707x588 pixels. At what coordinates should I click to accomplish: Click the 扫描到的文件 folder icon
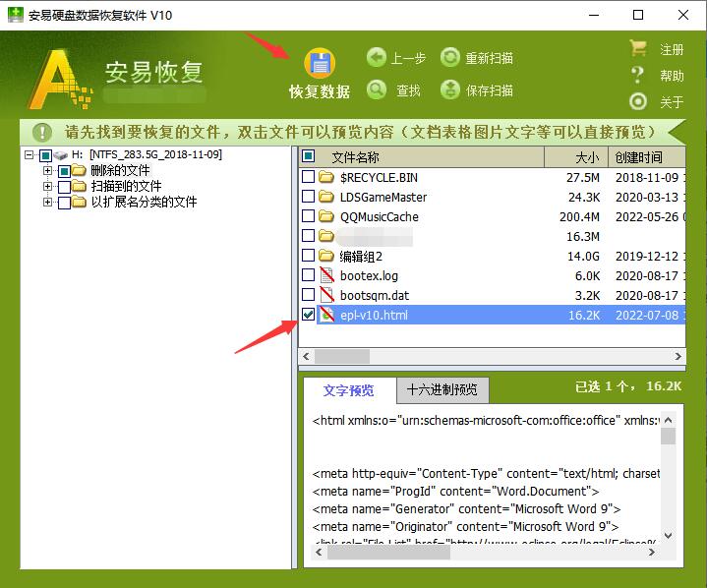(79, 186)
